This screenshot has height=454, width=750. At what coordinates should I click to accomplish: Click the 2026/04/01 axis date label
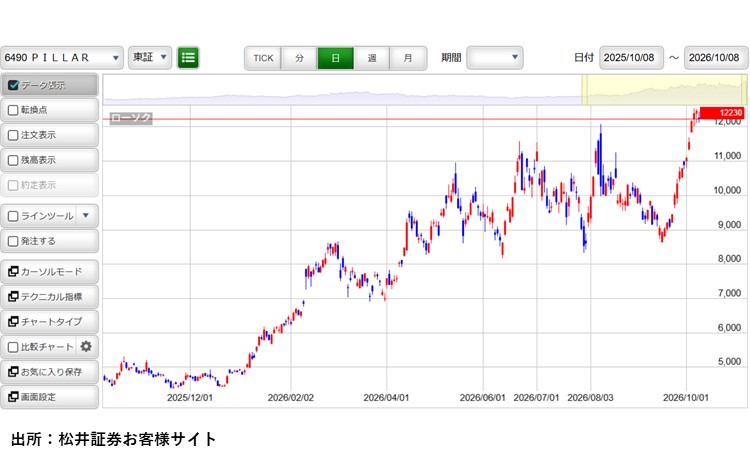coord(386,398)
